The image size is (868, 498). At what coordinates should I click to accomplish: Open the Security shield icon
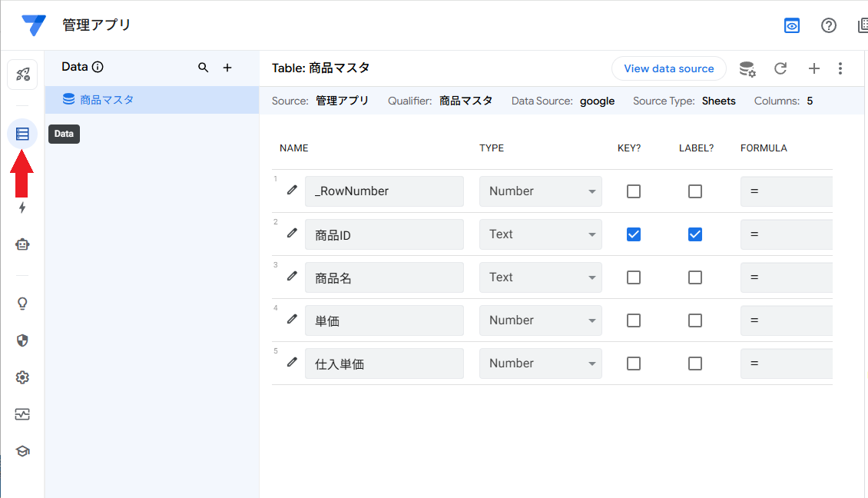pyautogui.click(x=22, y=340)
